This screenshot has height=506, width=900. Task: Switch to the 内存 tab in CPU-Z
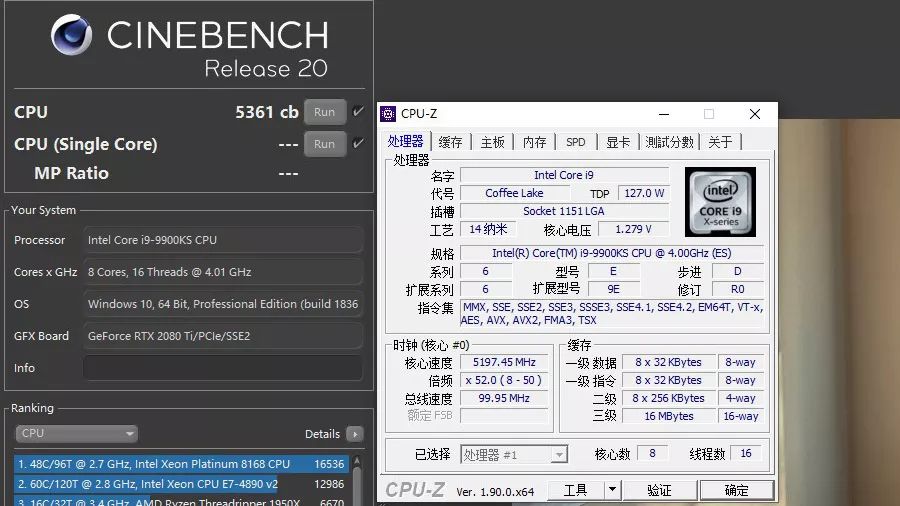click(x=534, y=142)
